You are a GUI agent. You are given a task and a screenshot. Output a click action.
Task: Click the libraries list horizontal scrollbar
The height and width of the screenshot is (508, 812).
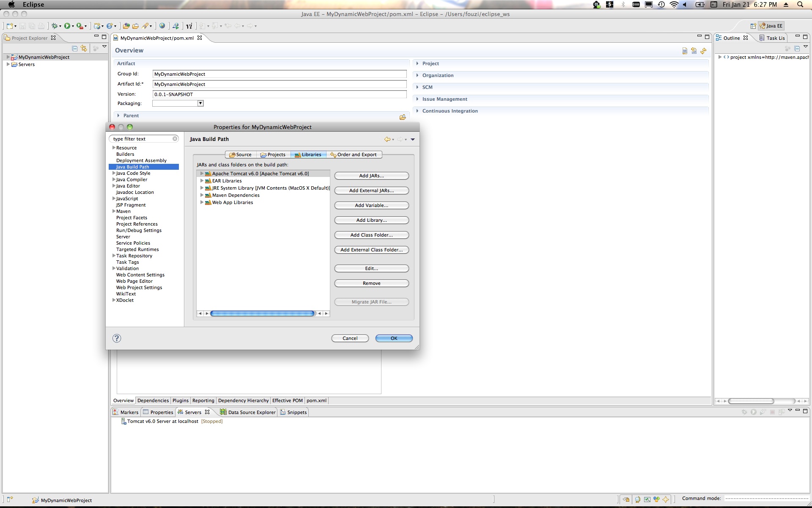[262, 313]
